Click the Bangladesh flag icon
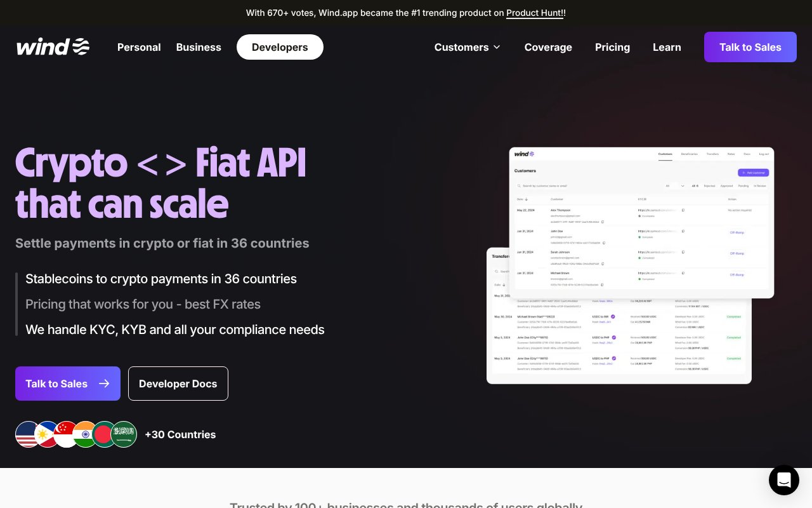812x508 pixels. (104, 434)
